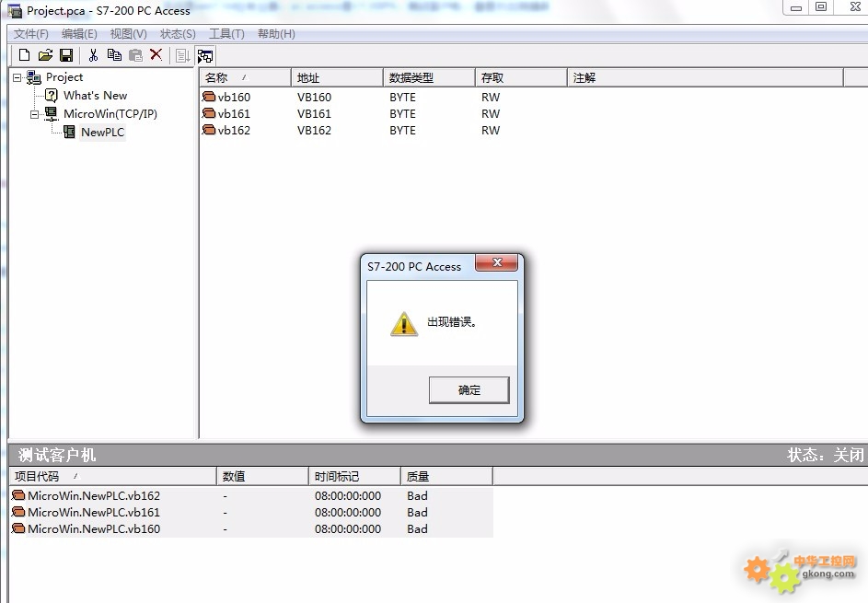
Task: Click the NewPLC device icon
Action: pos(69,132)
